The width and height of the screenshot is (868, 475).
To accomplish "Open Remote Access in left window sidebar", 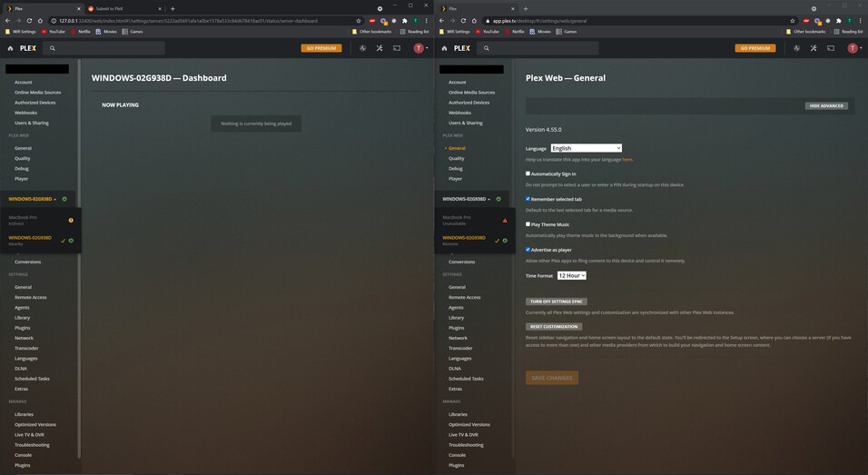I will (31, 297).
